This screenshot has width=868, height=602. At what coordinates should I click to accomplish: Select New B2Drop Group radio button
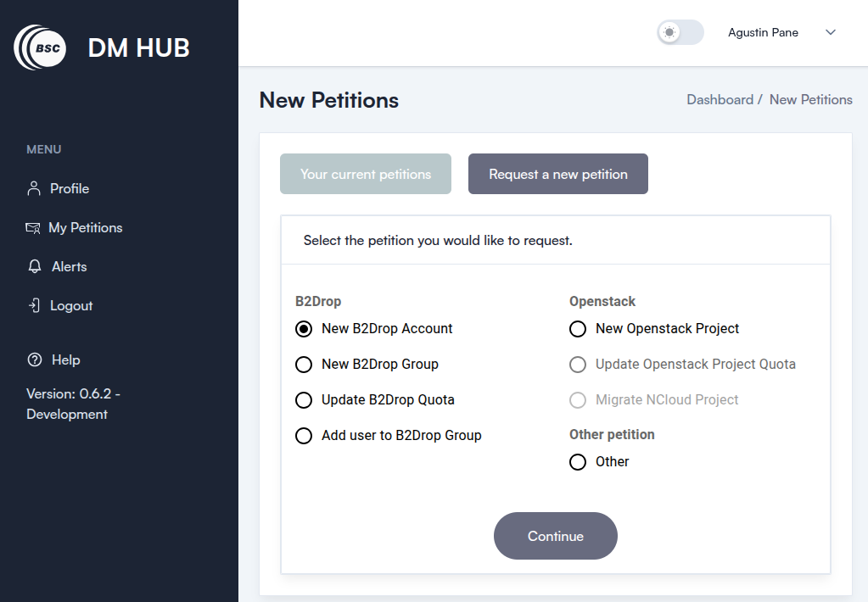[304, 365]
